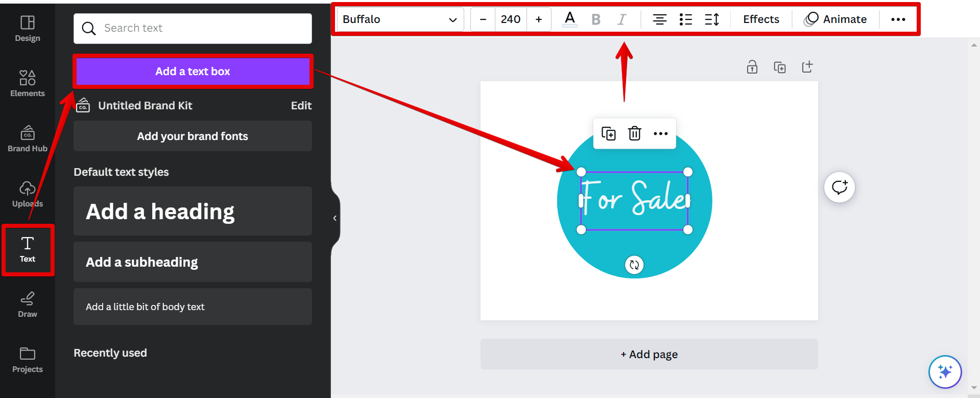Open the Elements panel in sidebar
The height and width of the screenshot is (398, 980).
[x=28, y=84]
